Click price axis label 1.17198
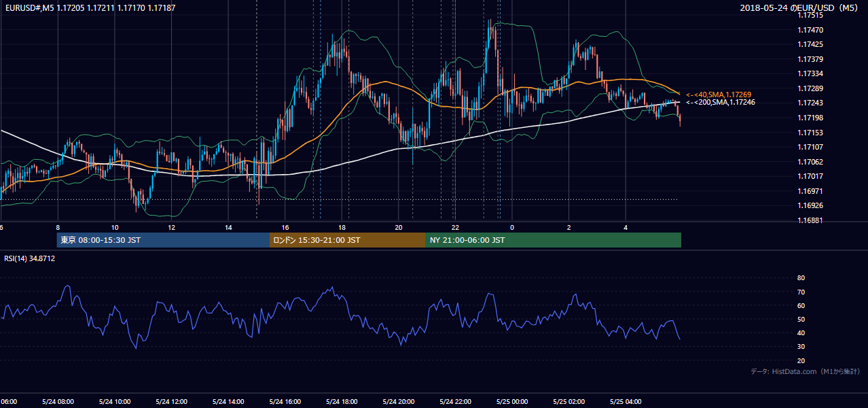868x408 pixels. coord(810,118)
